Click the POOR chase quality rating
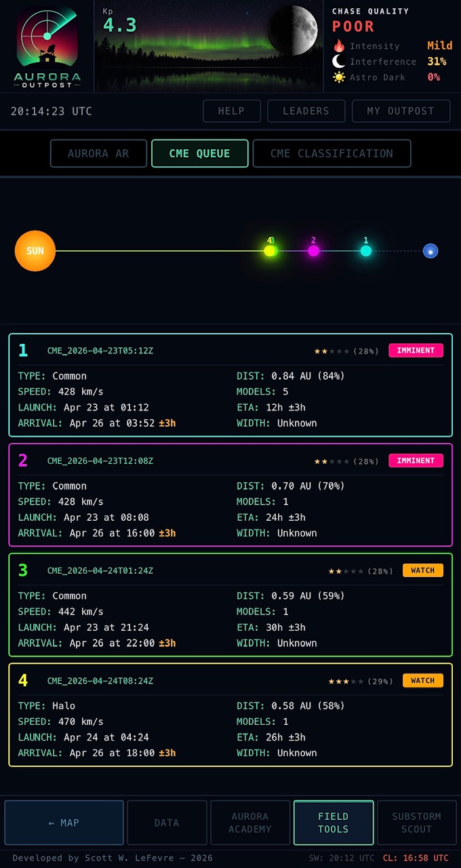461x868 pixels. 353,26
